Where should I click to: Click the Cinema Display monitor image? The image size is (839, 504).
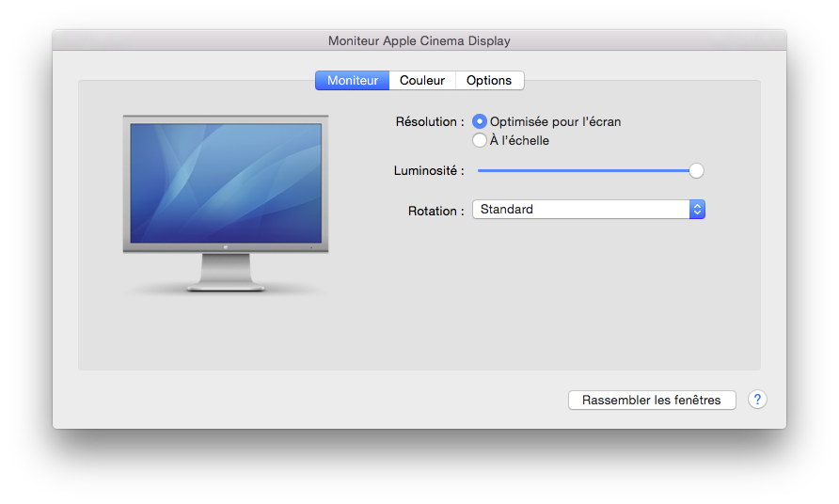point(225,203)
